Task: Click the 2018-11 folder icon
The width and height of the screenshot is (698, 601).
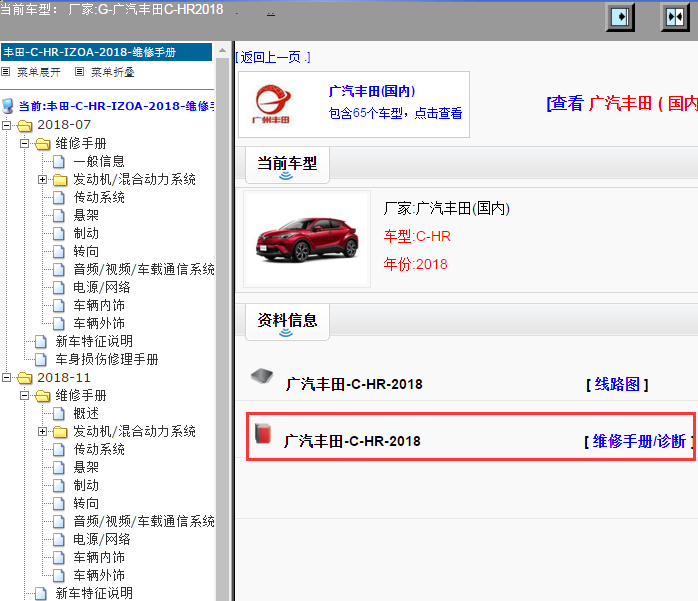Action: click(25, 378)
